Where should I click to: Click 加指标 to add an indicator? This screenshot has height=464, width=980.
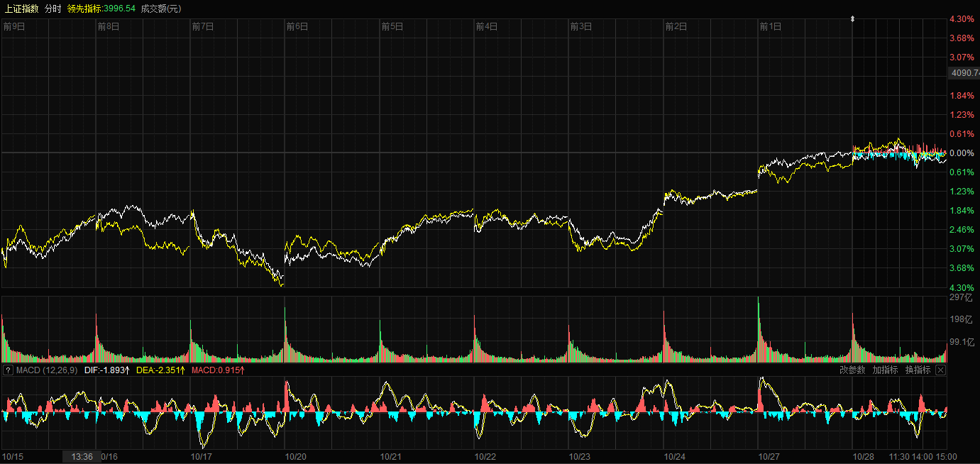885,370
